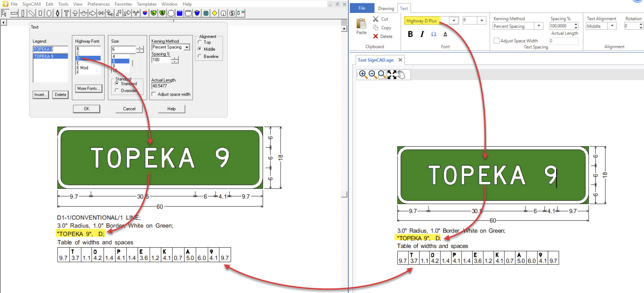Activate the Pan hand tool
The height and width of the screenshot is (293, 644).
[401, 75]
